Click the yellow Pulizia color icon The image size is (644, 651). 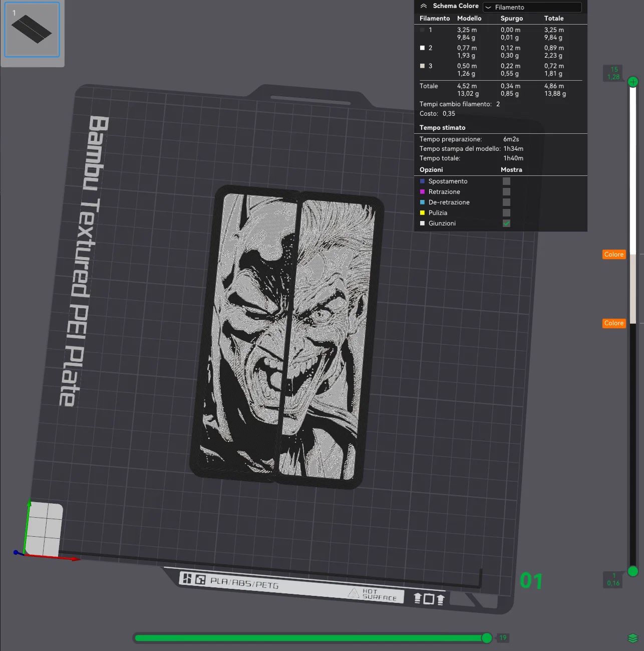click(x=422, y=213)
